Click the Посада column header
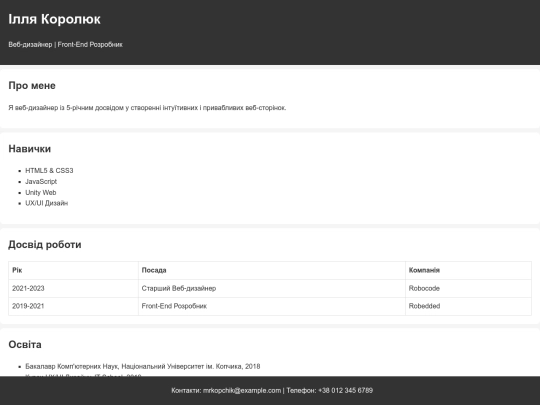 tap(272, 270)
